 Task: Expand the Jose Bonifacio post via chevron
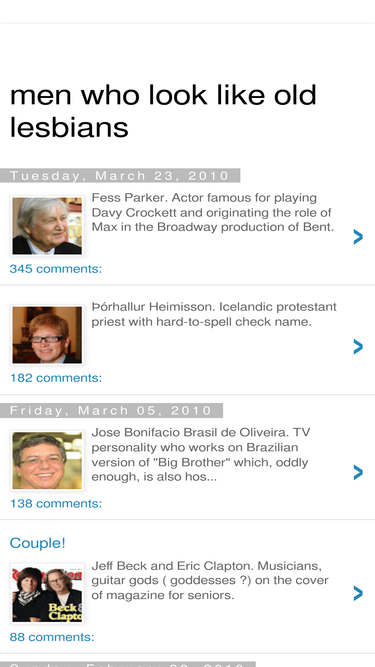[358, 472]
